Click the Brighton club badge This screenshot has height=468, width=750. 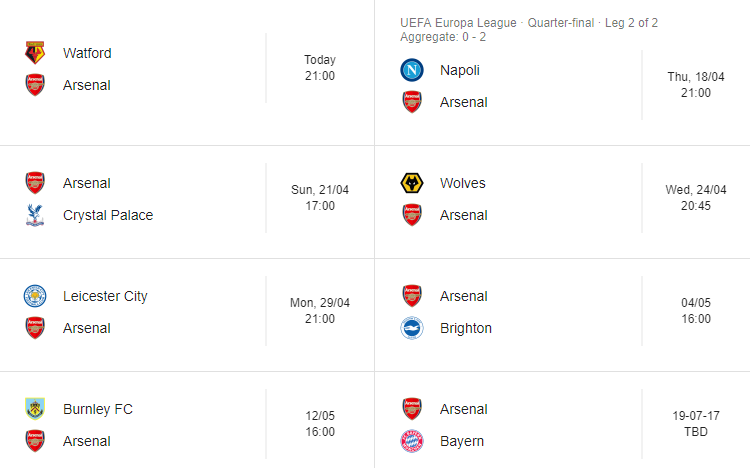(411, 328)
